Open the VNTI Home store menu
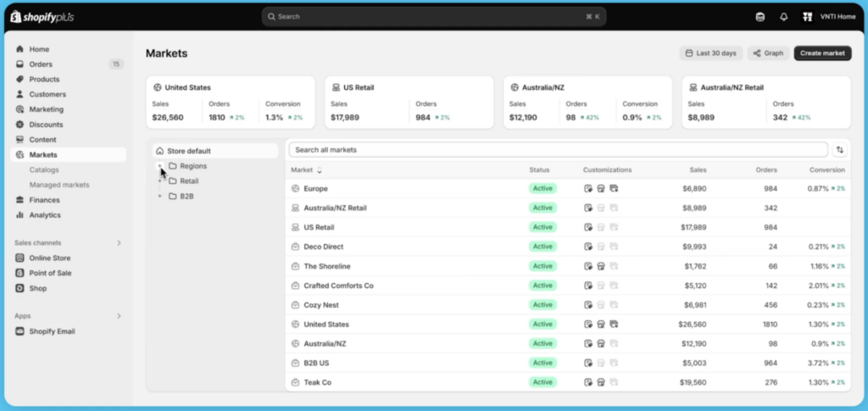 click(829, 17)
